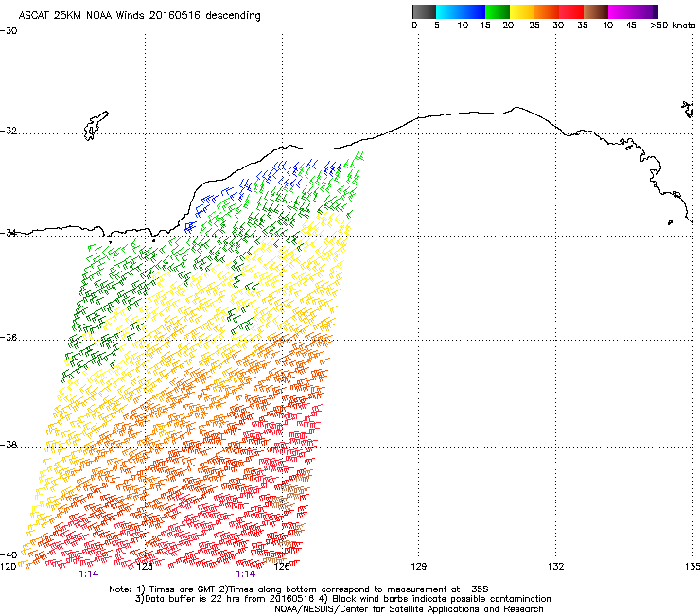The image size is (700, 615).
Task: Click the latitude label -36
Action: coord(9,337)
